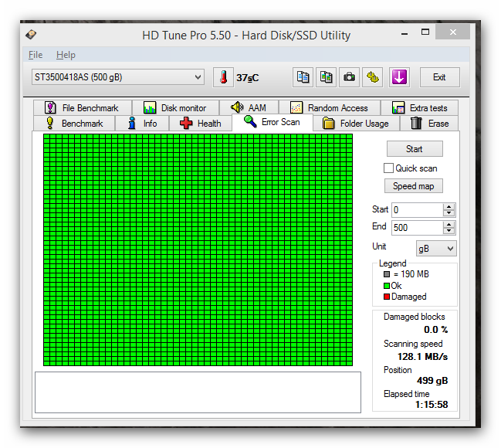This screenshot has width=501, height=448.
Task: Click the 37°C temperature reading
Action: (x=248, y=78)
